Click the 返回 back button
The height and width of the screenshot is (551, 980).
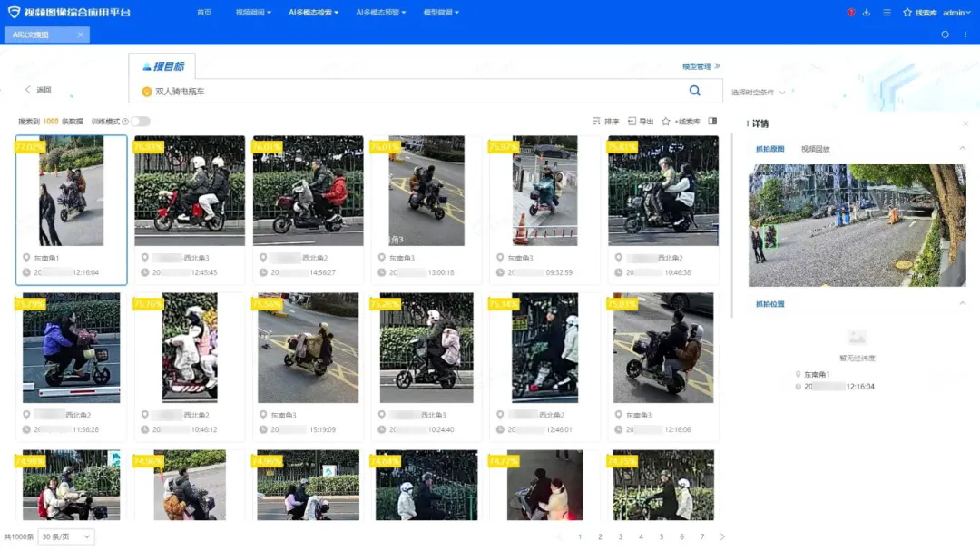[x=38, y=90]
